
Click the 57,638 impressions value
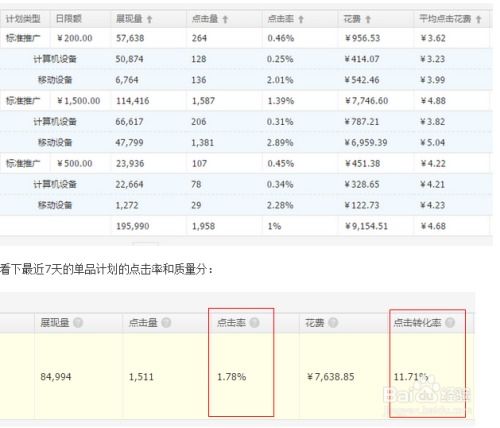point(130,38)
